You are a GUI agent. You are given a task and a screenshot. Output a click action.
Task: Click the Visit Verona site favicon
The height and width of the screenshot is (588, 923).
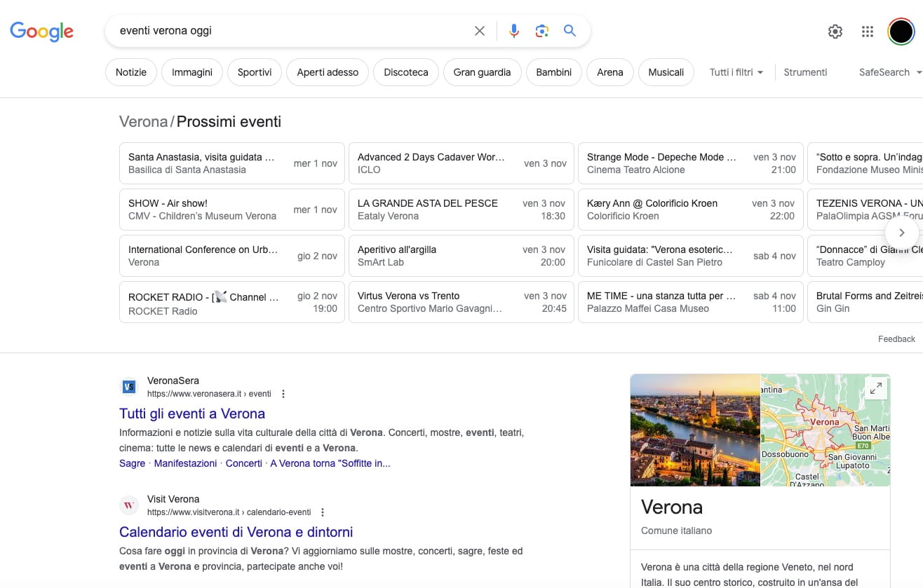tap(129, 505)
